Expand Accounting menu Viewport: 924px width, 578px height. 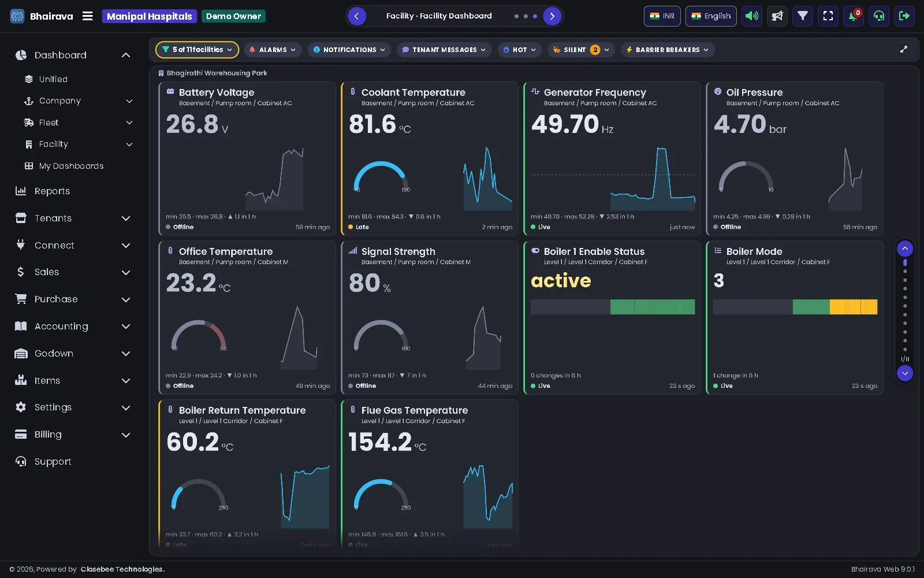(74, 327)
